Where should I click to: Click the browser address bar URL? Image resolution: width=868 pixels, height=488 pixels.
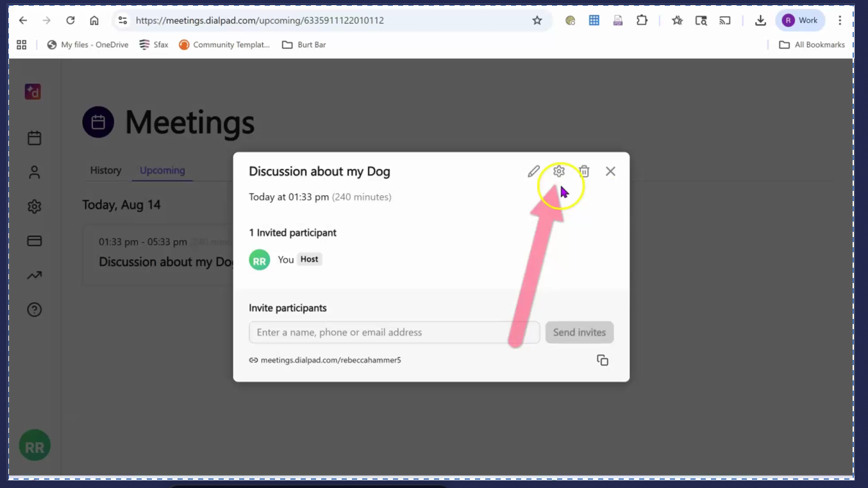[x=260, y=20]
